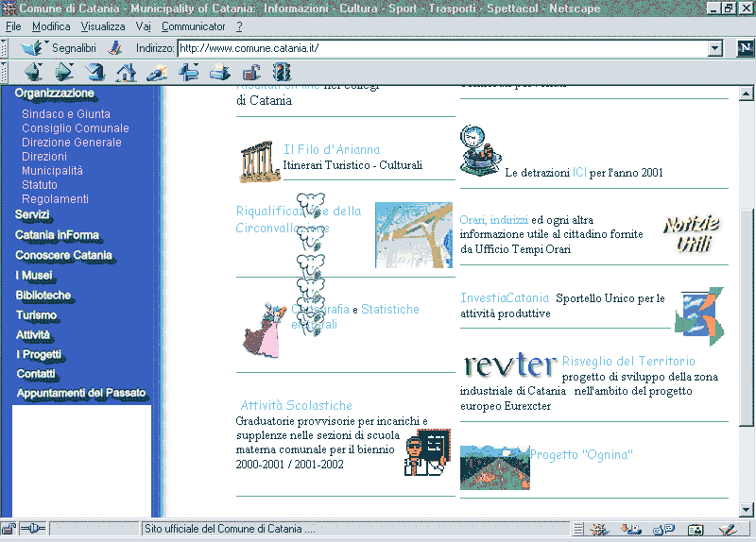Click the Circonvallazione map thumbnail

pyautogui.click(x=414, y=235)
